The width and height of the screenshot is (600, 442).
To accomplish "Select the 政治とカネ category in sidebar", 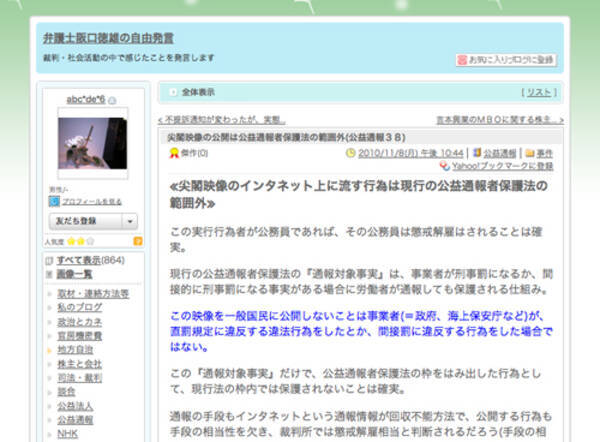I will pyautogui.click(x=79, y=323).
